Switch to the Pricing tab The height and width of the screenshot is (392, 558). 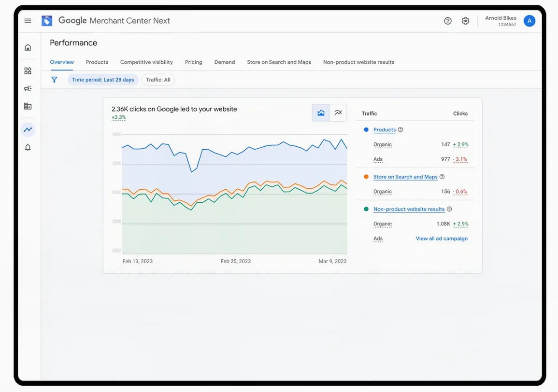click(x=193, y=62)
